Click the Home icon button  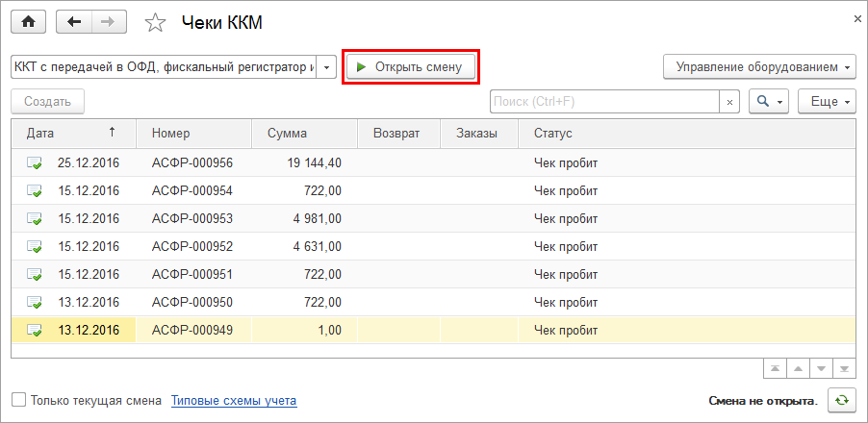click(x=28, y=21)
